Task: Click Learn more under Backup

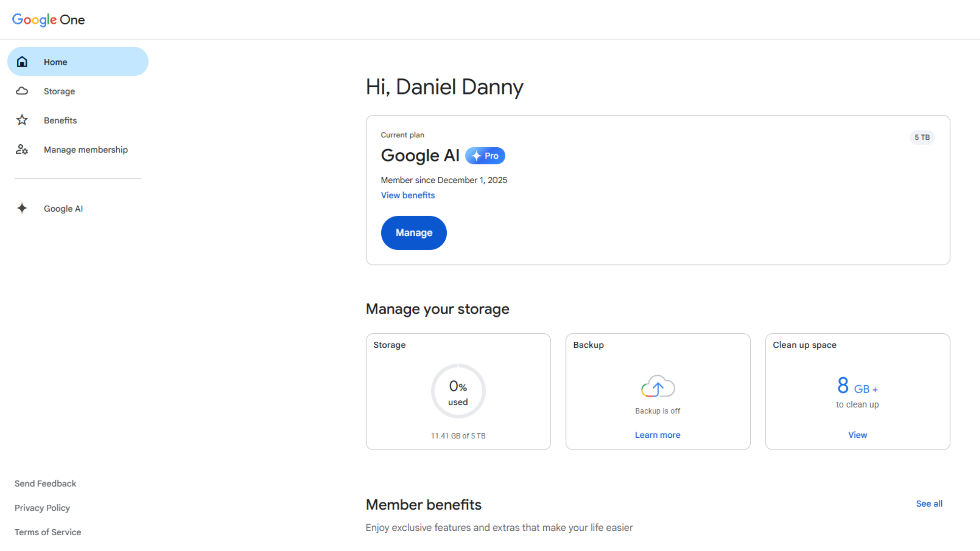Action: pyautogui.click(x=657, y=435)
